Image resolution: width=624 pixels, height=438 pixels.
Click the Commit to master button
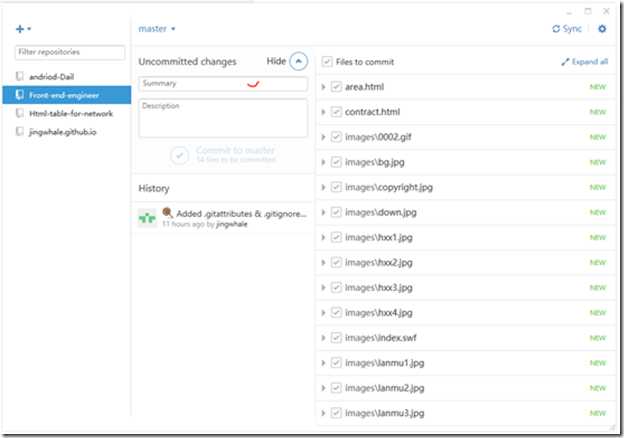click(223, 155)
